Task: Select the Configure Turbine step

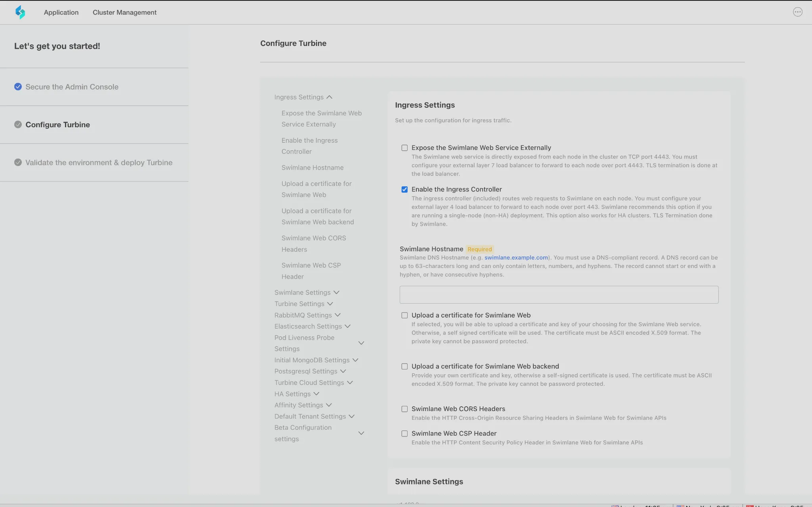Action: coord(57,124)
